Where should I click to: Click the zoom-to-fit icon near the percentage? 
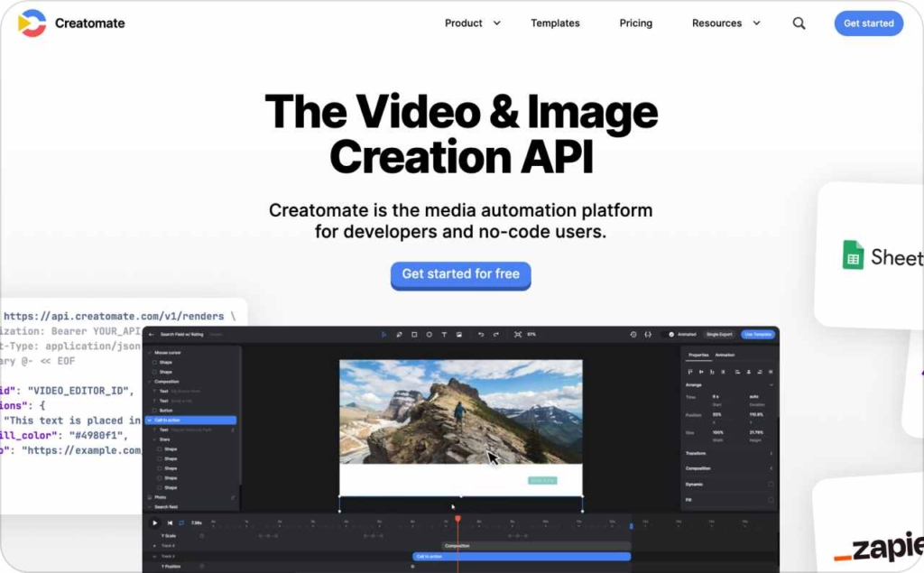pos(518,335)
